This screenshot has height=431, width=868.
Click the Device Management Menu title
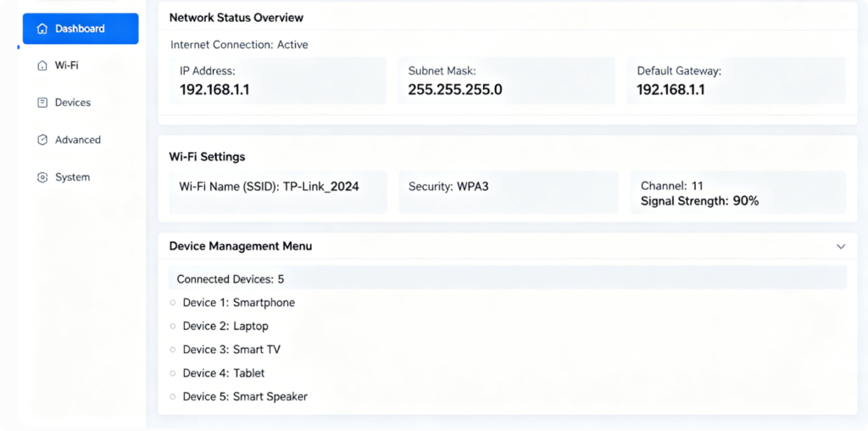[x=241, y=246]
